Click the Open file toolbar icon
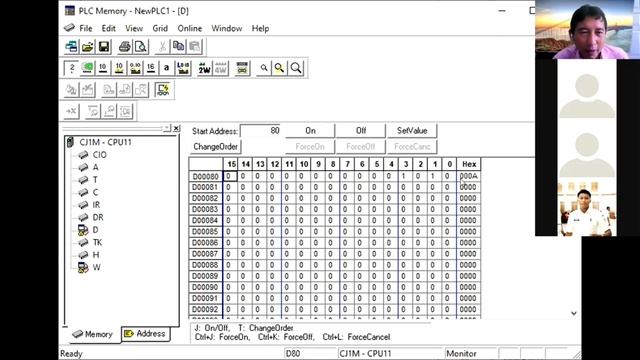The height and width of the screenshot is (360, 640). coord(87,47)
